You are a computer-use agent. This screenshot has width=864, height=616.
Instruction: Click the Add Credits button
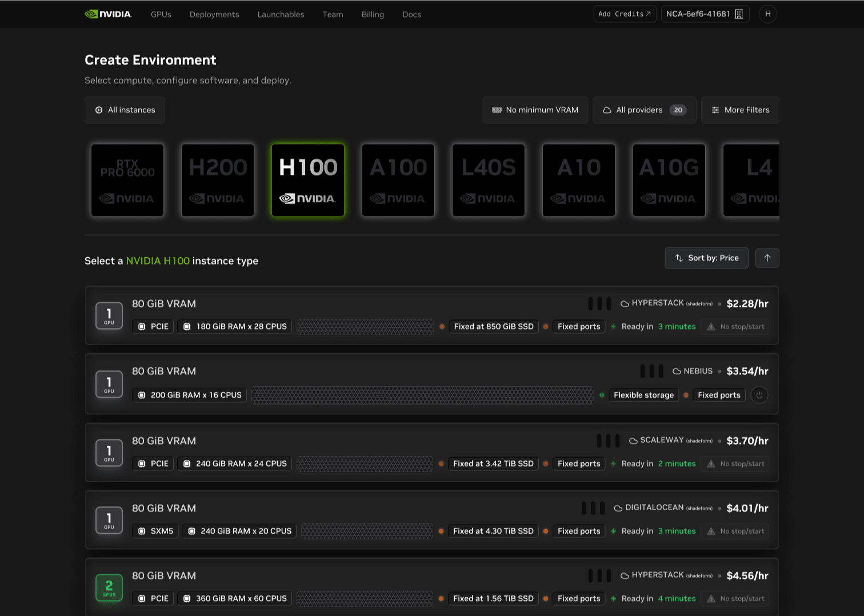pos(624,14)
